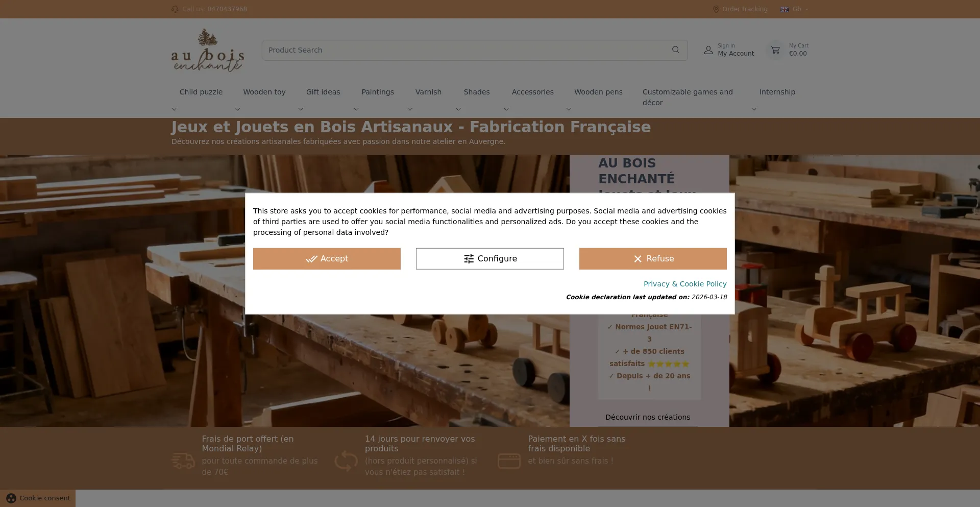Image resolution: width=980 pixels, height=507 pixels.
Task: Expand the Wooden toy submenu chevron
Action: click(x=237, y=109)
